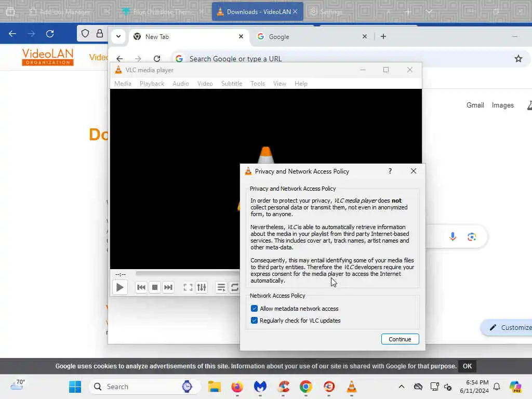Close the Google tab in Chrome
532x399 pixels.
point(364,36)
